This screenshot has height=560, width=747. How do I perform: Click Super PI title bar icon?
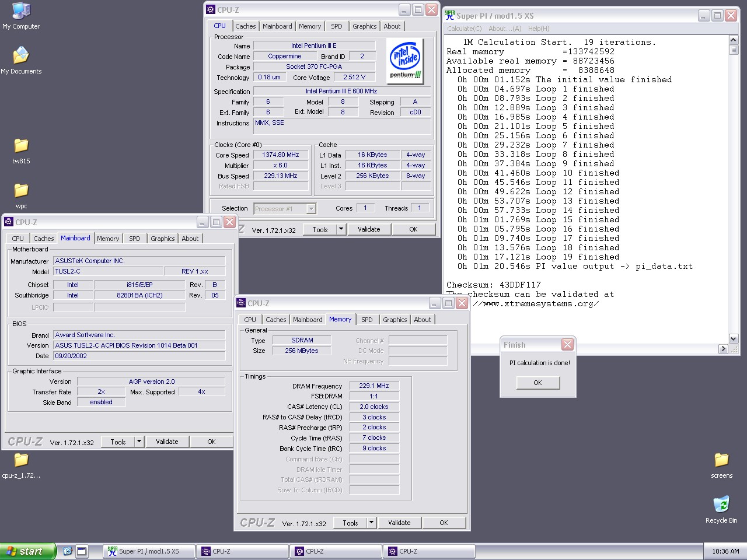[449, 16]
